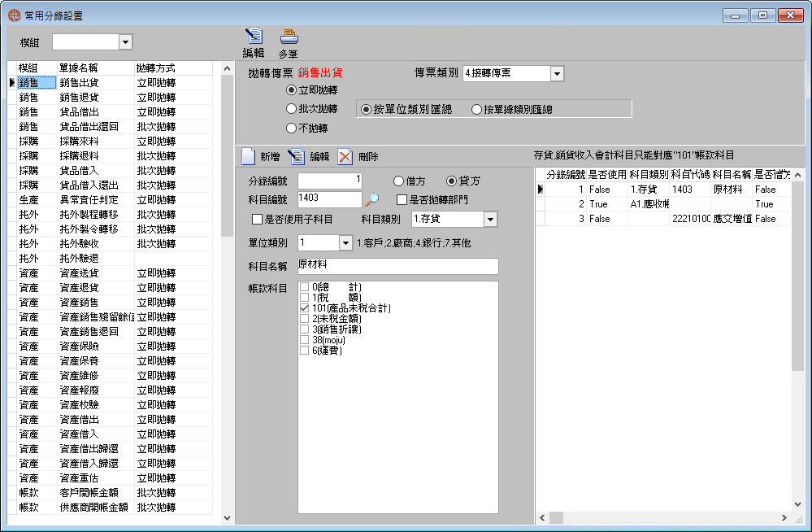Select 不拋轉 radio option
The image size is (812, 532).
click(291, 128)
